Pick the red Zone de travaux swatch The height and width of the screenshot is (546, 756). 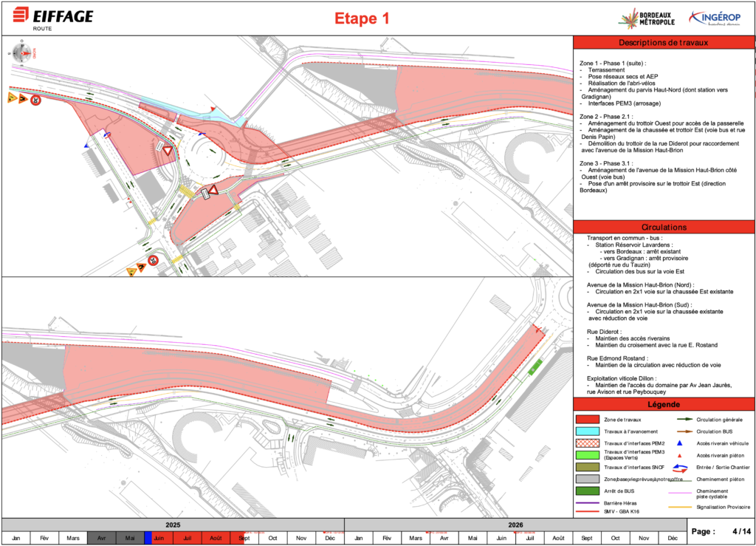click(x=587, y=420)
